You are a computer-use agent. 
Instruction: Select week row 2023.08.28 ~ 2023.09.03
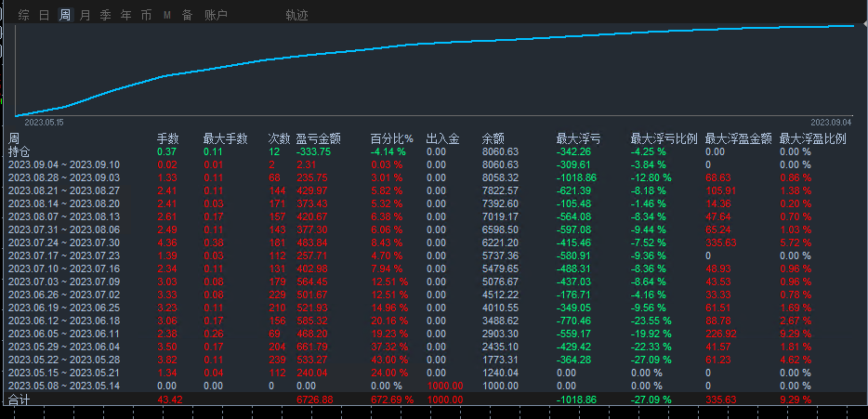(64, 177)
